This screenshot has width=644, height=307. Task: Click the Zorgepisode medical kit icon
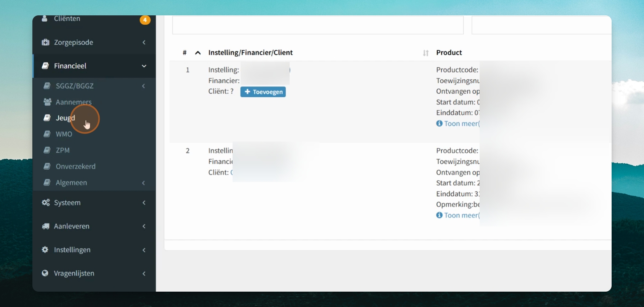(45, 42)
